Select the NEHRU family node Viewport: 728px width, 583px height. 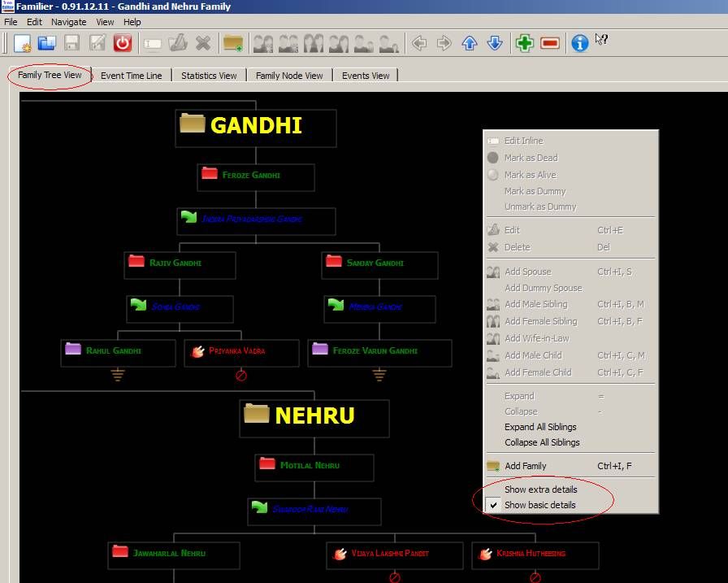point(314,415)
